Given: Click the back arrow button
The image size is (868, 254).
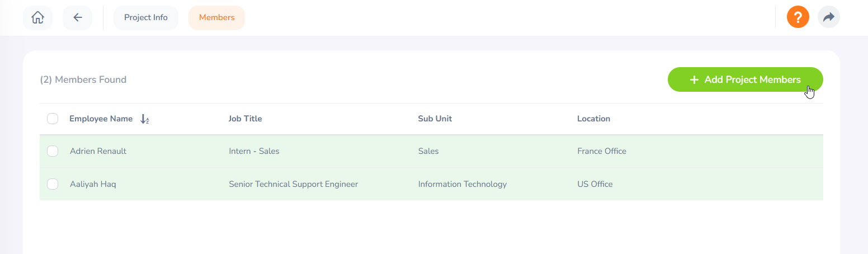Looking at the screenshot, I should (78, 18).
